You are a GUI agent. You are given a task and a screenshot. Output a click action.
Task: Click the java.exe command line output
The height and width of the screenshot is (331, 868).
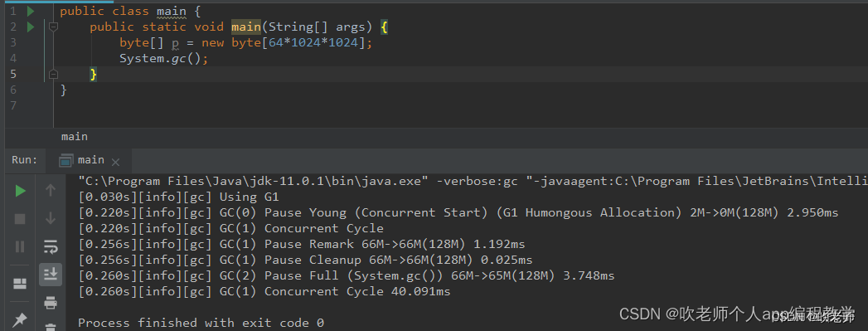point(473,181)
